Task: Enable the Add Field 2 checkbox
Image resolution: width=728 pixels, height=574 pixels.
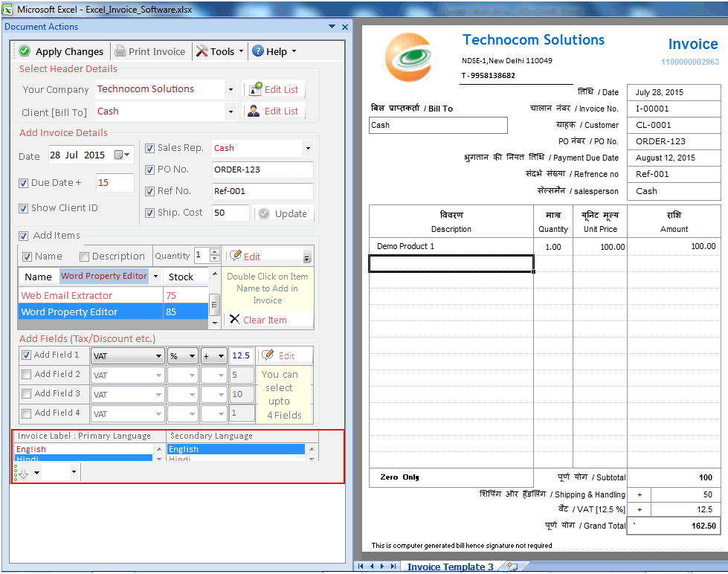Action: coord(27,373)
